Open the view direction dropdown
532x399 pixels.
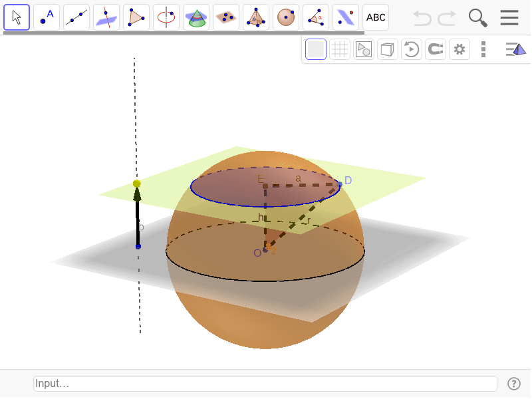pos(515,49)
